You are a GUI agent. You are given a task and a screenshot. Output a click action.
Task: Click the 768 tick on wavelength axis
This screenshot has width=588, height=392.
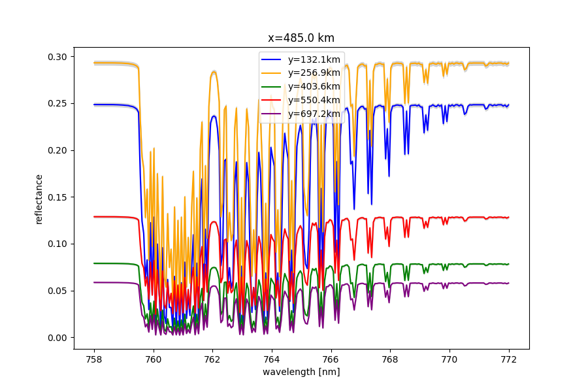click(x=390, y=360)
